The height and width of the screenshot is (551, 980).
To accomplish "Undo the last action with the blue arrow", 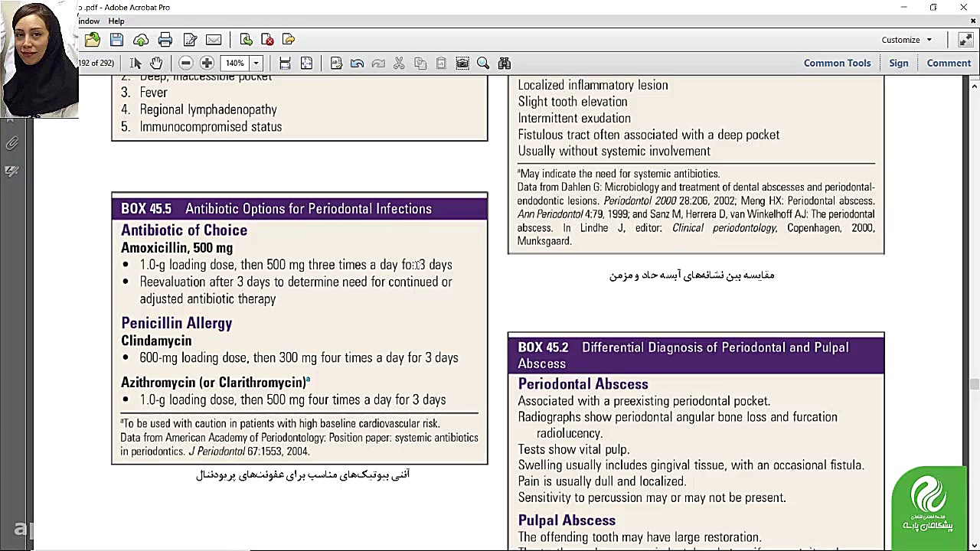I will click(x=357, y=64).
